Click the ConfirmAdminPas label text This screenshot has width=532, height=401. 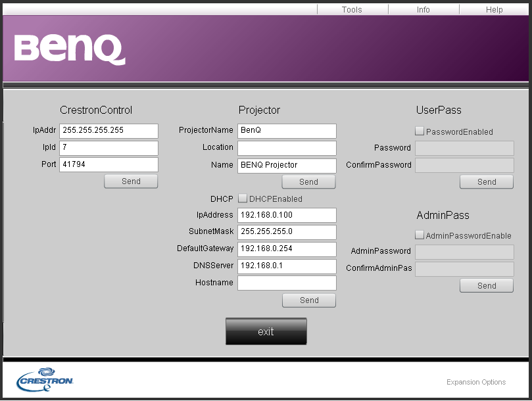coord(379,268)
